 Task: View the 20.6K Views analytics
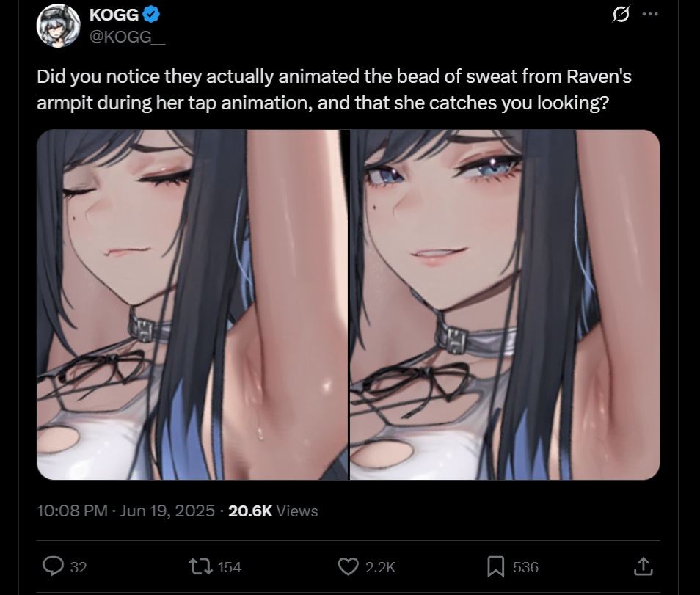[x=273, y=511]
